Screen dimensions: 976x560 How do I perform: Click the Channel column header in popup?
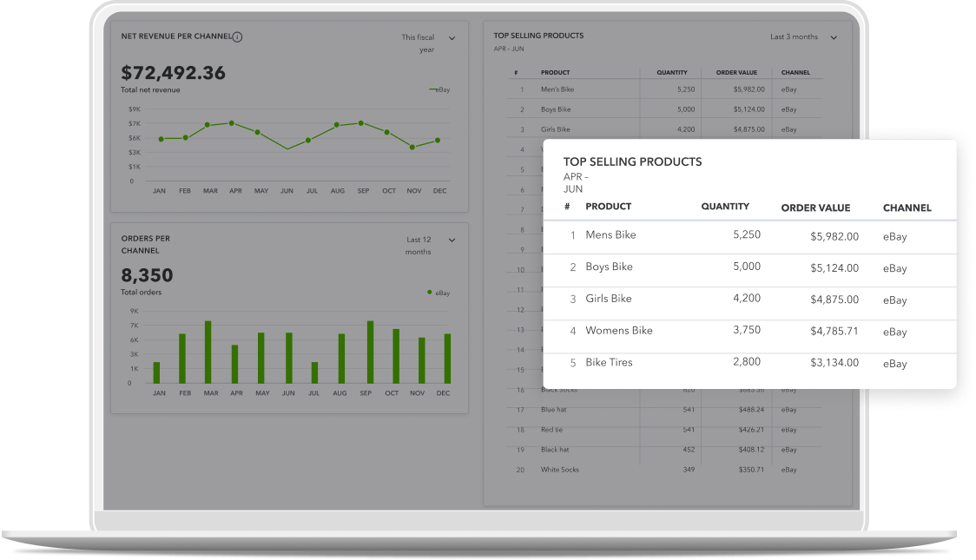coord(907,208)
